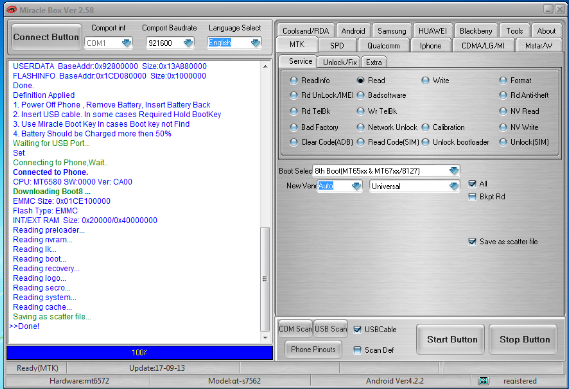This screenshot has width=569, height=389.
Task: Click the log scrollbar up arrow
Action: 265,66
